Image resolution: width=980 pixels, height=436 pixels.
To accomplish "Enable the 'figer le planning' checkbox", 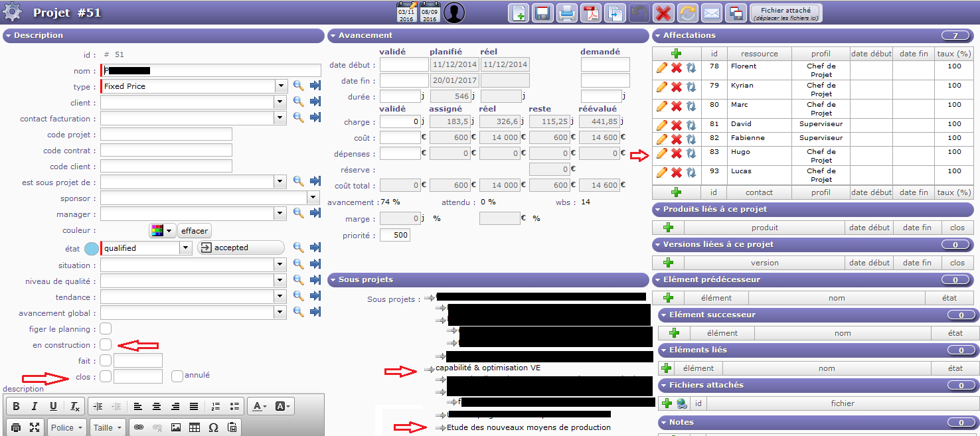I will (106, 328).
